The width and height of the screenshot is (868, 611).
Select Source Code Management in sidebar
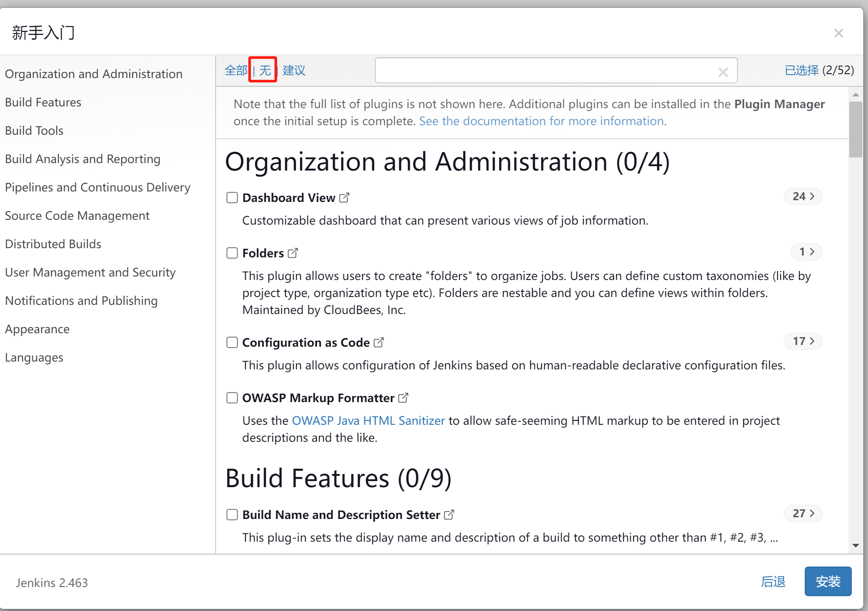(77, 215)
